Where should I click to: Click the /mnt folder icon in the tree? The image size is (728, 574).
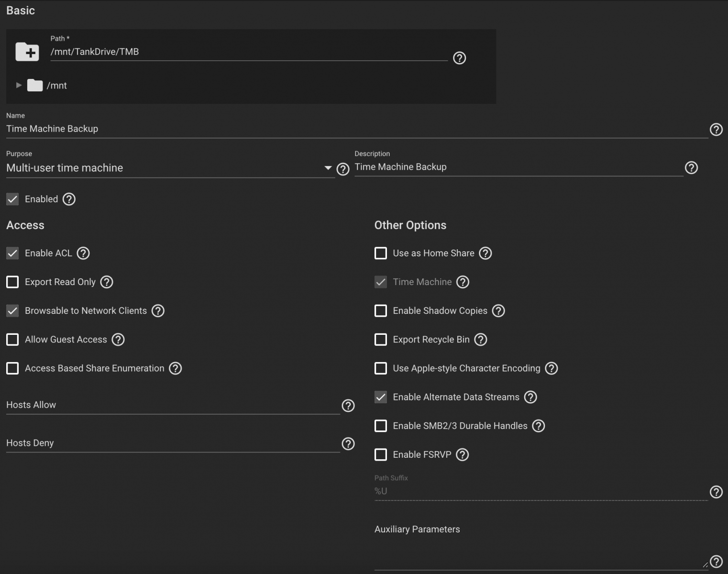tap(35, 85)
